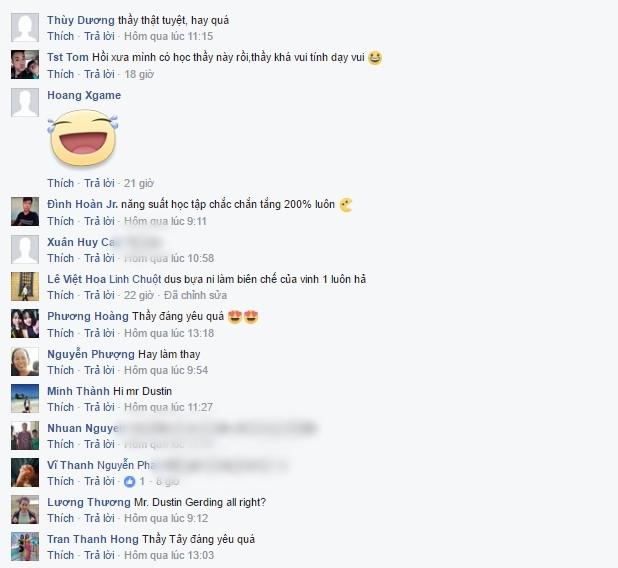Image resolution: width=618 pixels, height=568 pixels.
Task: Open Hoang Xgame's profile name link
Action: [x=84, y=95]
